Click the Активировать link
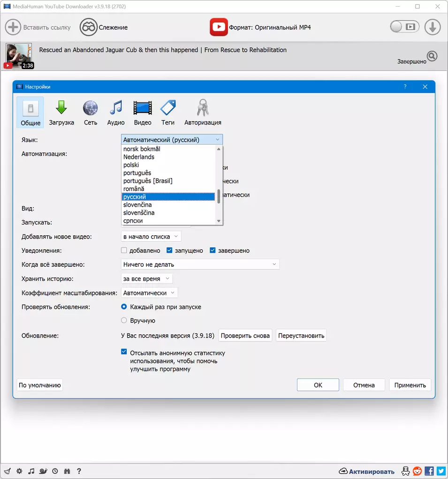Viewport: 448px width, 479px height. tap(372, 471)
